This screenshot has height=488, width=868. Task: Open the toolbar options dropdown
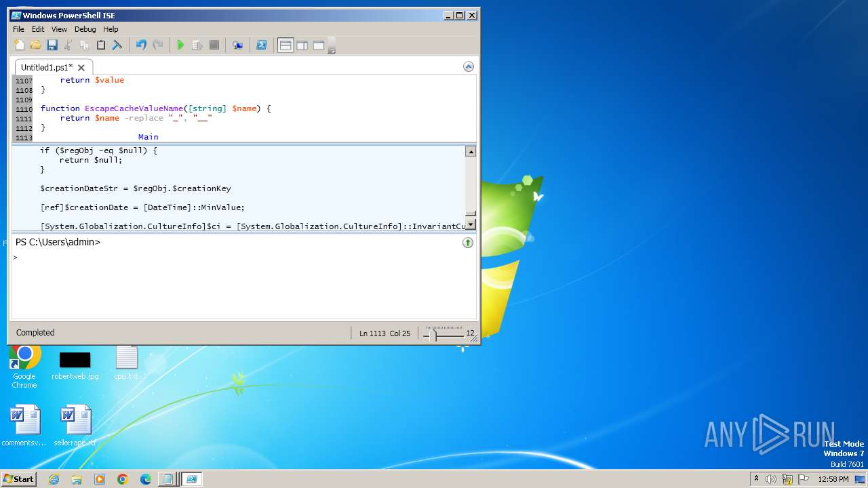click(x=332, y=46)
